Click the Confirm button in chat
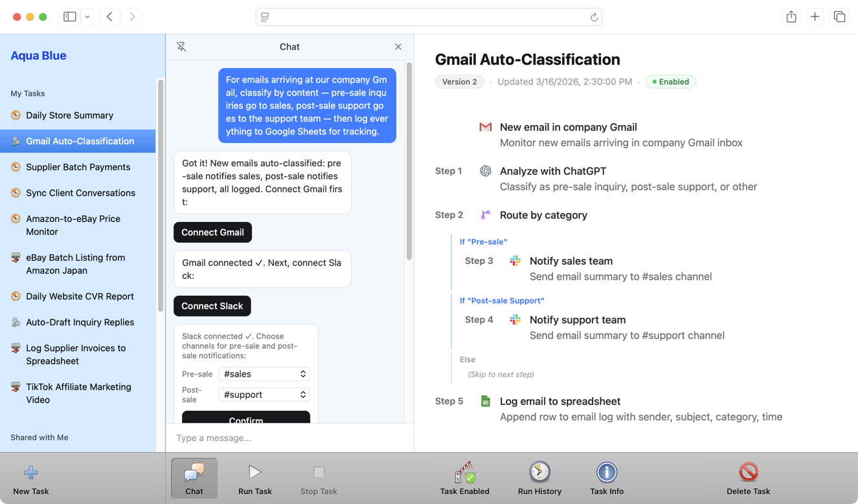Viewport: 858px width, 504px height. pyautogui.click(x=246, y=417)
